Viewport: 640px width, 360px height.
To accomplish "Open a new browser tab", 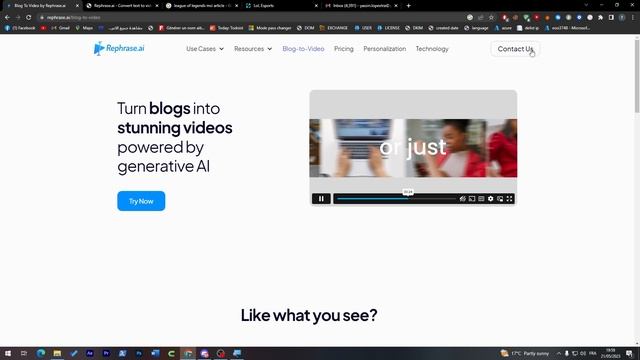I will click(409, 6).
